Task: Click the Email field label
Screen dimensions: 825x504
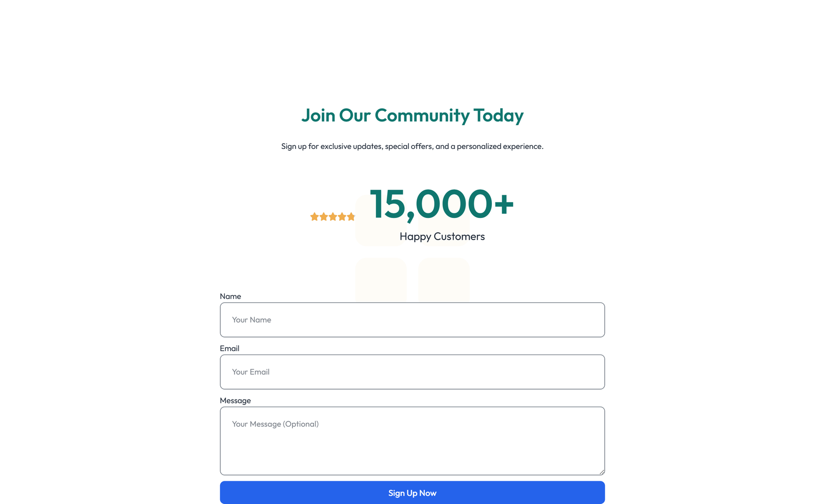Action: coord(229,348)
